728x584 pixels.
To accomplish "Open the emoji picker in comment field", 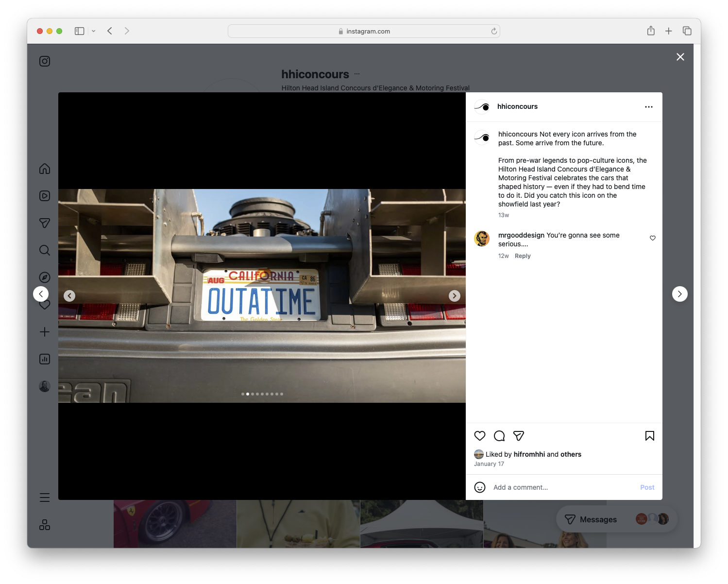I will click(x=480, y=487).
